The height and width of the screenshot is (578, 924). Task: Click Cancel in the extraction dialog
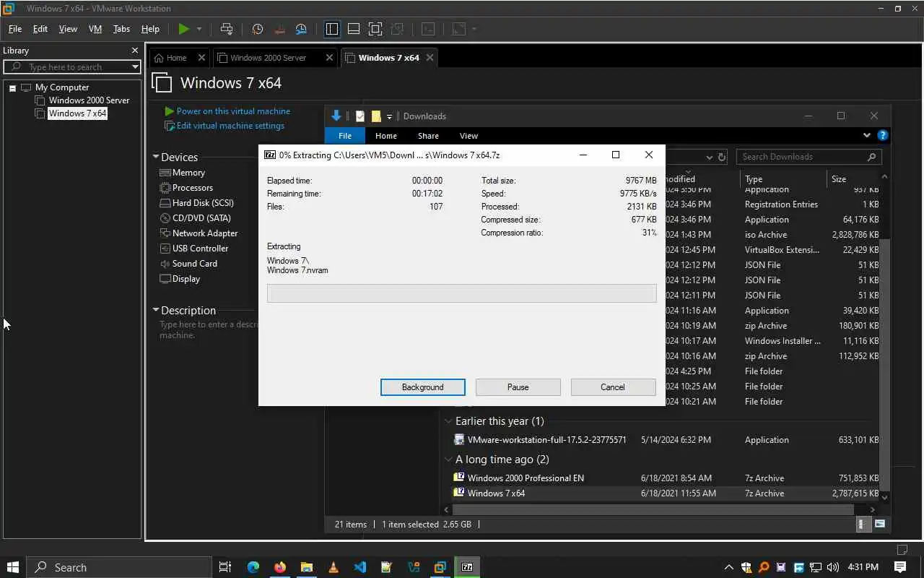tap(613, 387)
